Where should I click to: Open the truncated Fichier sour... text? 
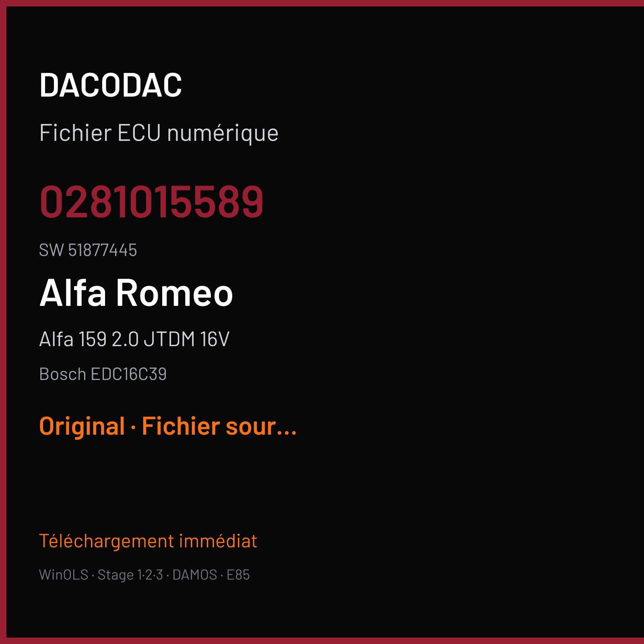[x=219, y=426]
